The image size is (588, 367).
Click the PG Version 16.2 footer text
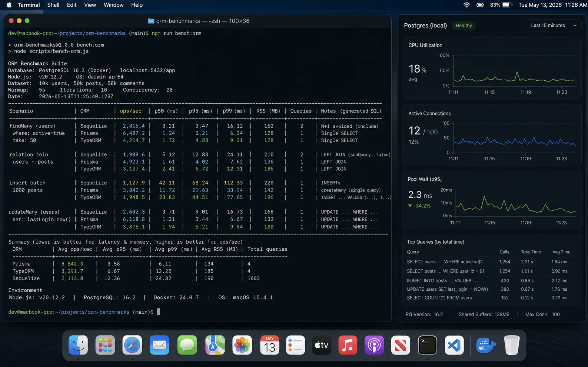tap(424, 314)
